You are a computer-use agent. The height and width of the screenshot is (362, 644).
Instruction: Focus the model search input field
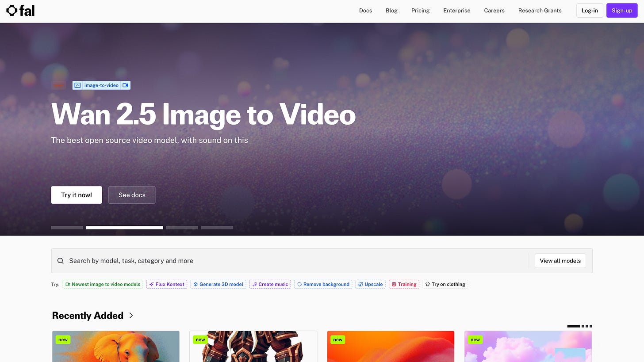point(290,261)
